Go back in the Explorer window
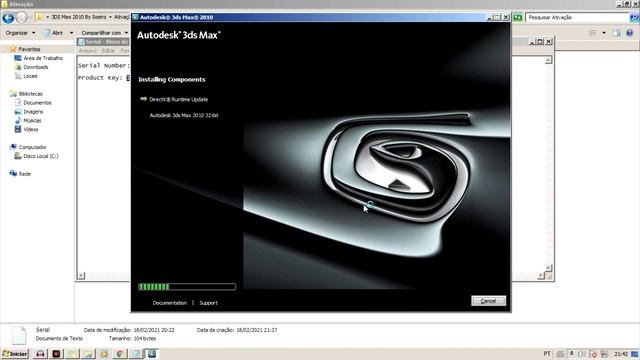Viewport: 640px width, 360px height. (8, 18)
